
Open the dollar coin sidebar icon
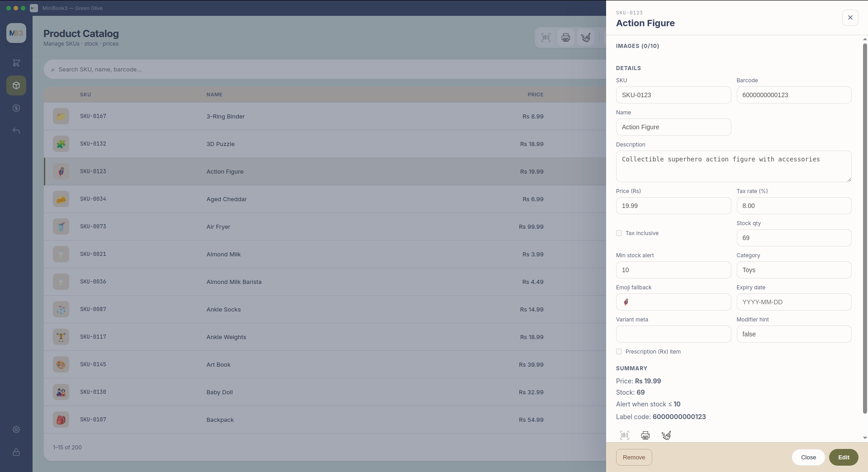click(x=16, y=108)
